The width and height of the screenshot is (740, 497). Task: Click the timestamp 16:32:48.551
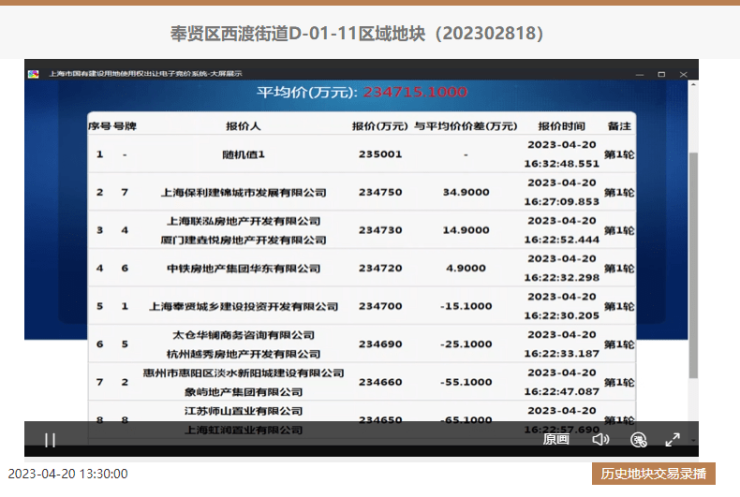click(562, 164)
